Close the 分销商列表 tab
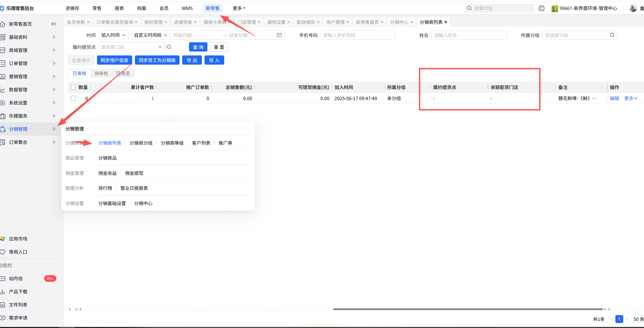This screenshot has height=328, width=644. point(446,22)
